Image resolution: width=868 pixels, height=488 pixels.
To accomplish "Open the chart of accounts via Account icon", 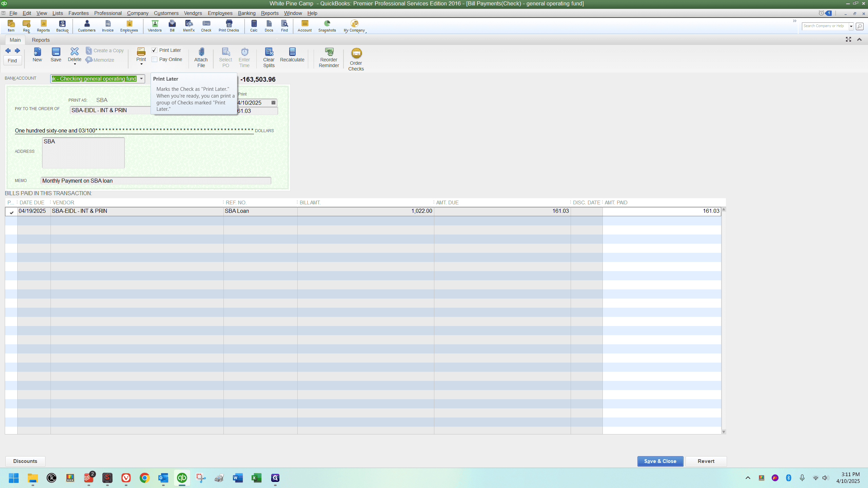I will pyautogui.click(x=305, y=26).
